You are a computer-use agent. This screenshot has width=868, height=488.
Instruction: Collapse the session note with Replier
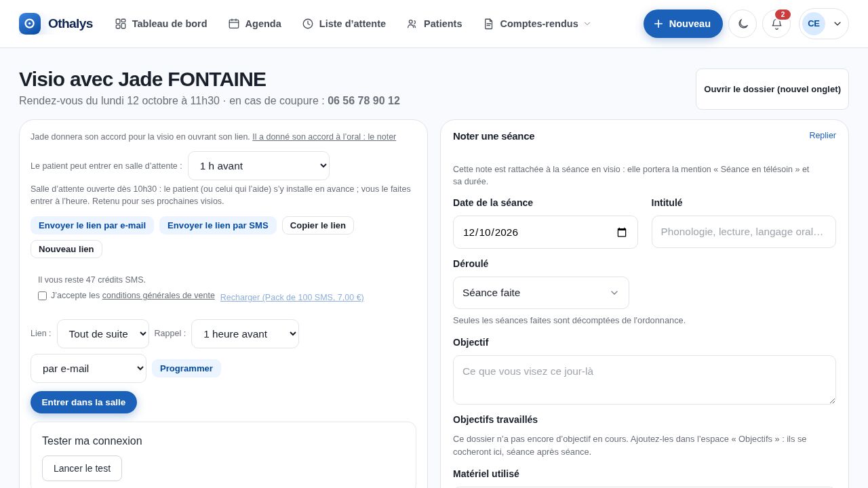[823, 136]
